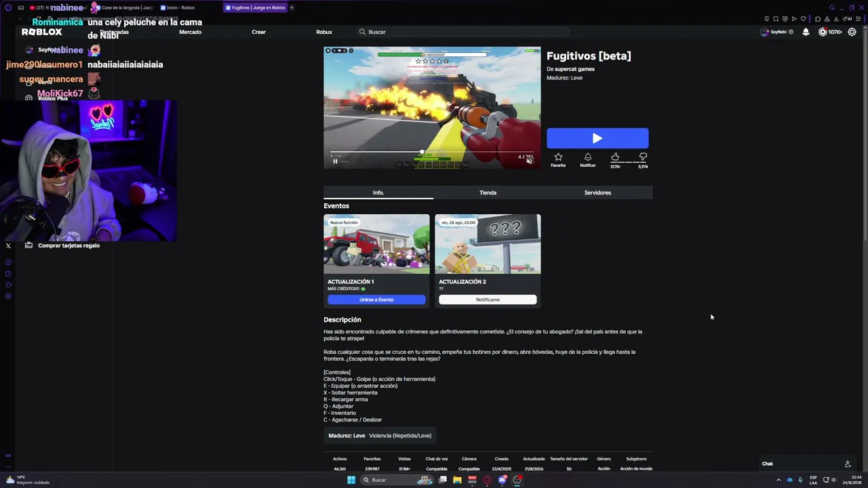The height and width of the screenshot is (488, 868).
Task: Click the Género value Acción
Action: coord(604,468)
